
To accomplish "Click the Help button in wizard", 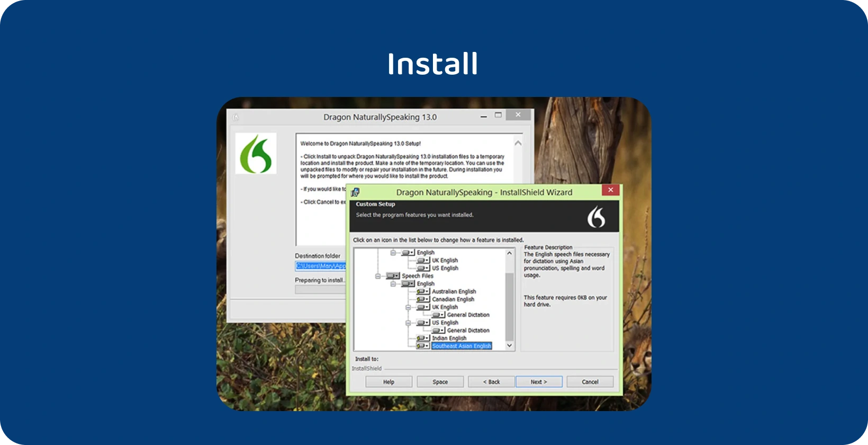I will coord(388,382).
